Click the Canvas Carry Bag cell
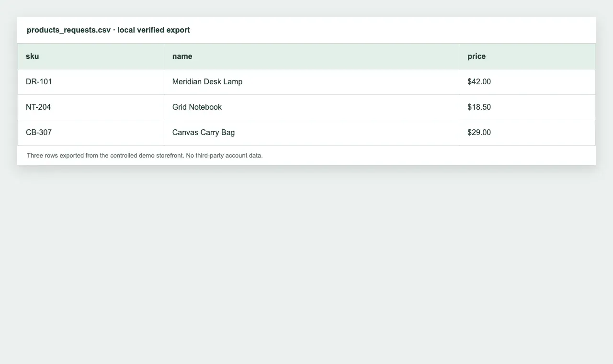 (x=311, y=133)
